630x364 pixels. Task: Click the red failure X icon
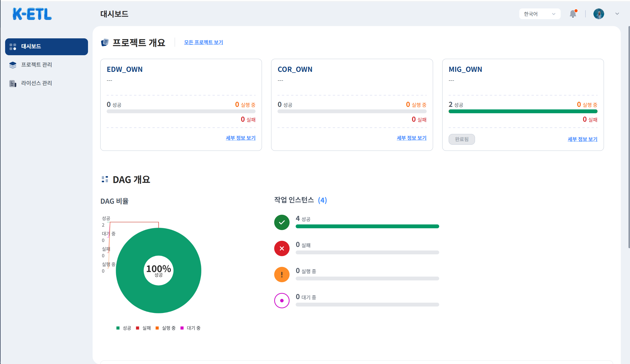click(282, 248)
